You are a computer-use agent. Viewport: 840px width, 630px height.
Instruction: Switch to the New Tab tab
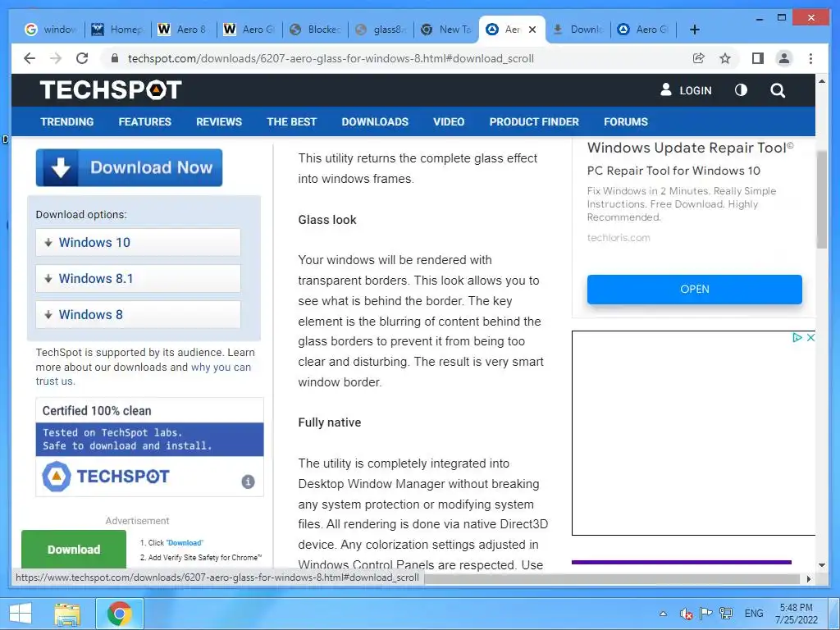tap(446, 30)
